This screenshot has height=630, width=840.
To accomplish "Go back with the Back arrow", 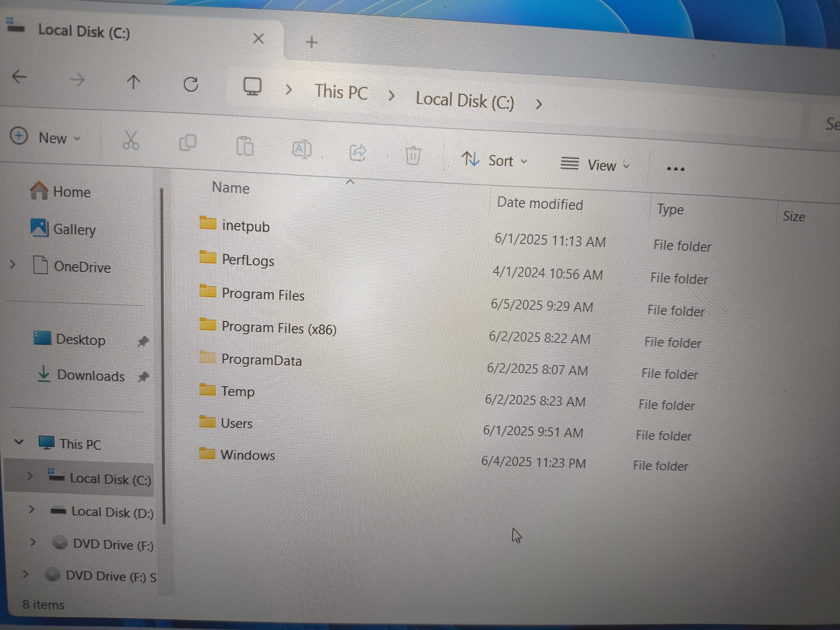I will (19, 77).
